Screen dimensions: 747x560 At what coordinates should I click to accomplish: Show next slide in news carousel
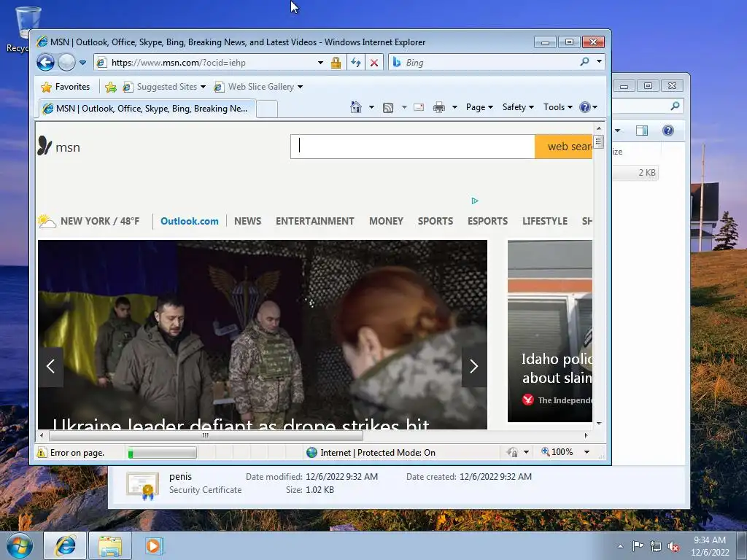click(474, 366)
